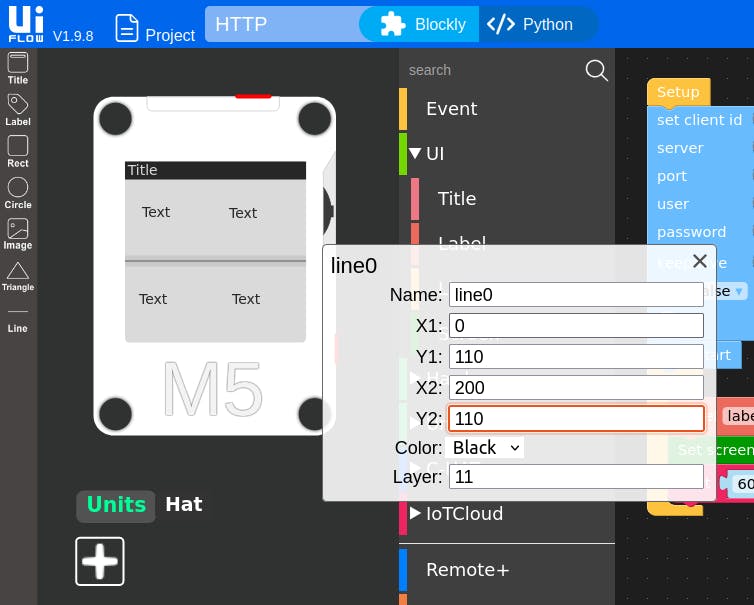Click the UIFlow logo
The image size is (754, 605).
coord(26,24)
